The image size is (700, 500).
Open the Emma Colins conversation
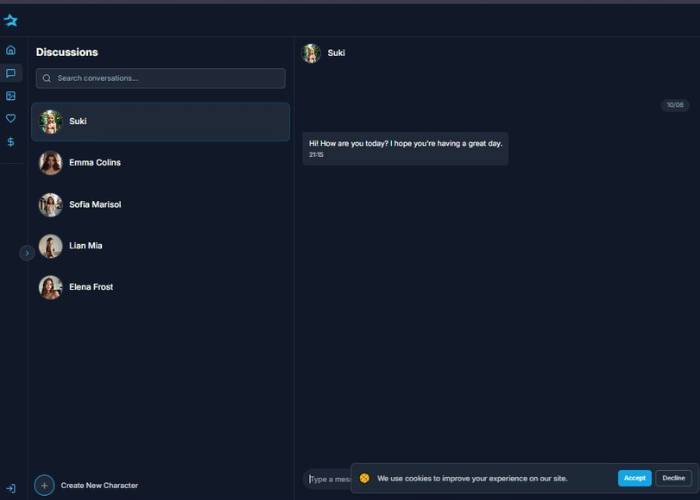160,162
